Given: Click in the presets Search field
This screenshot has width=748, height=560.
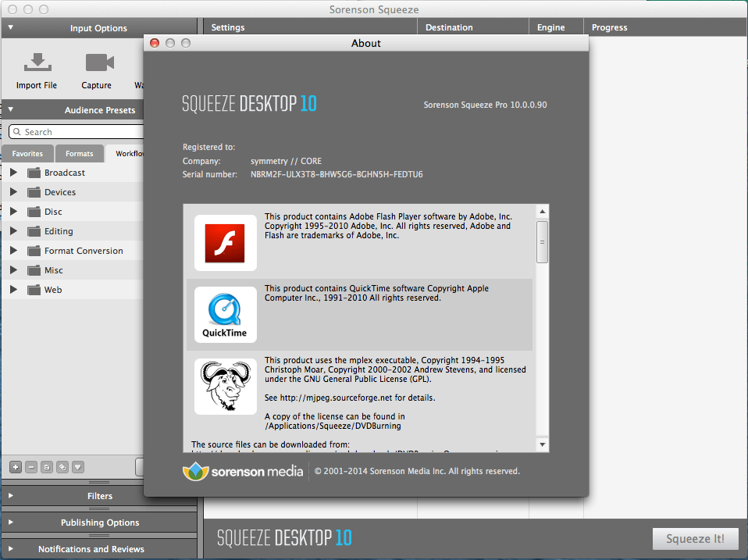Looking at the screenshot, I should [x=77, y=132].
